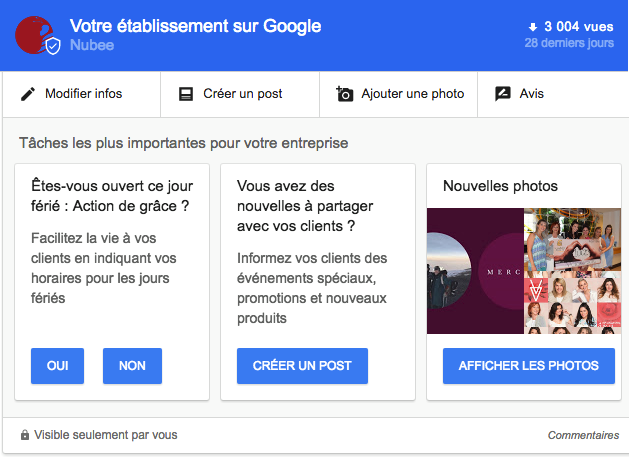
Task: Open the Modifier infos option
Action: tap(84, 94)
